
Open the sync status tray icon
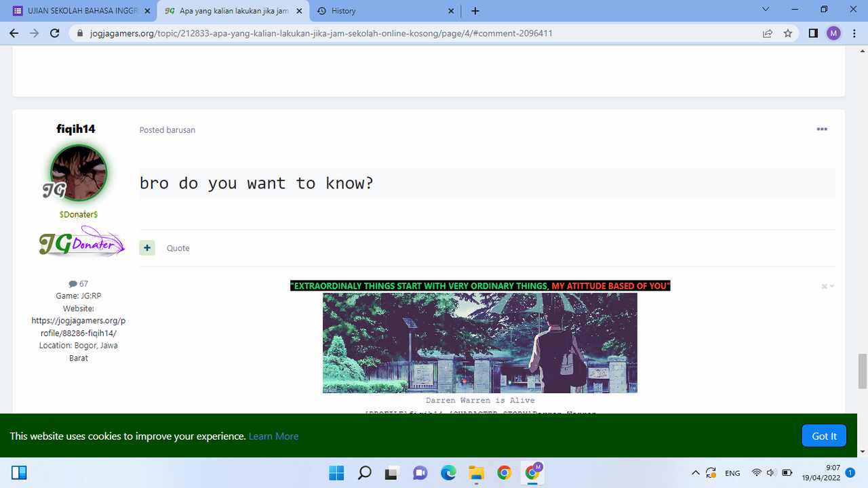711,473
